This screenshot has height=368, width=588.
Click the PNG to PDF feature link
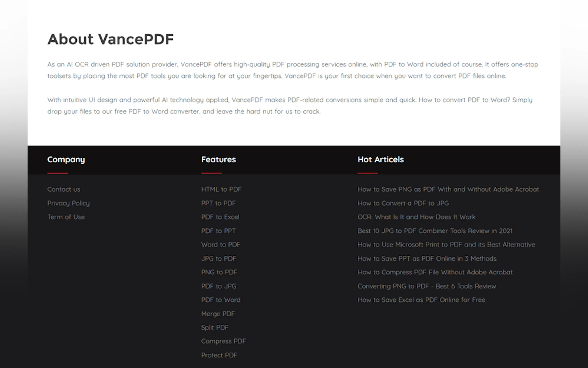point(219,272)
